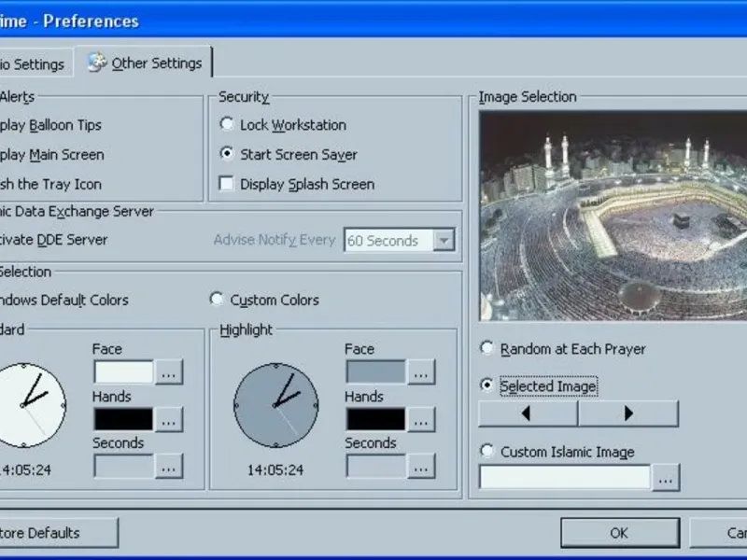
Task: Show the next image with right arrow
Action: (628, 413)
